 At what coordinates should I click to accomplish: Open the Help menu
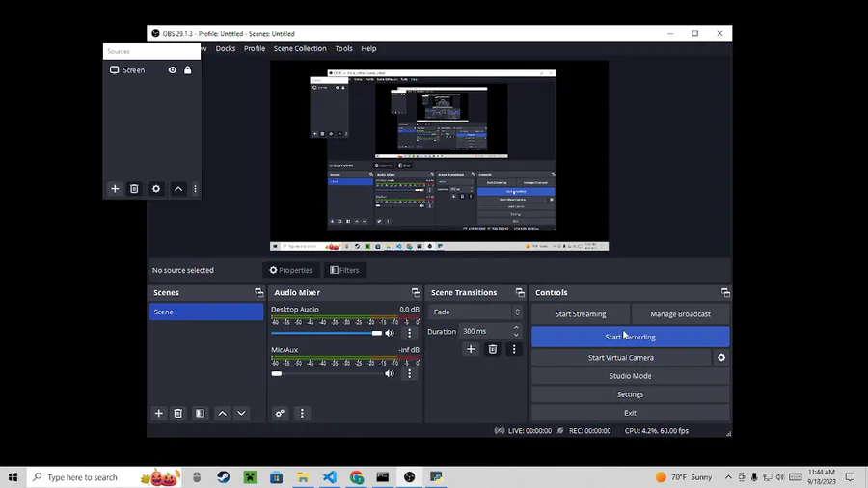tap(368, 48)
